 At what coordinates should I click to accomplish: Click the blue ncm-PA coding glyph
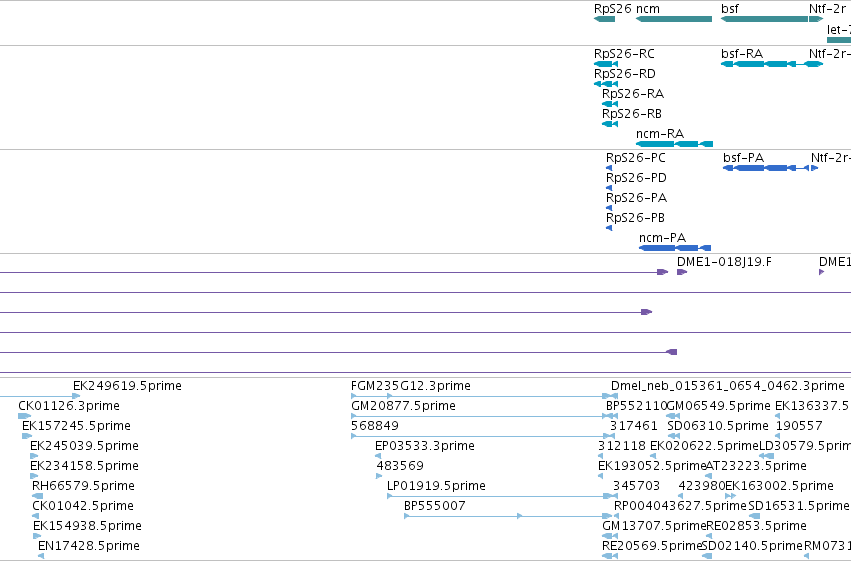(x=675, y=248)
